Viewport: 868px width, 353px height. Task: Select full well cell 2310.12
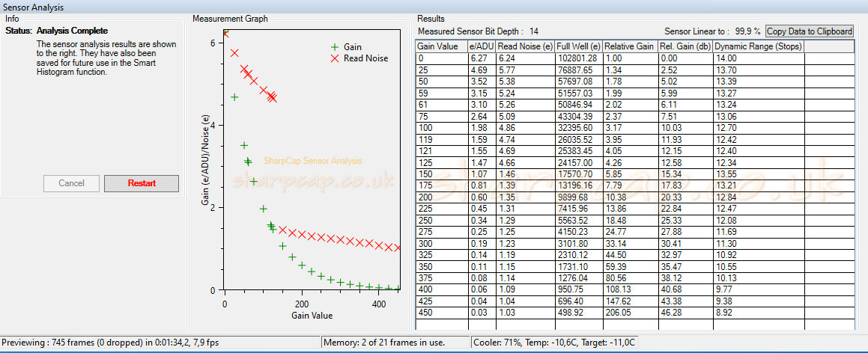(x=578, y=255)
